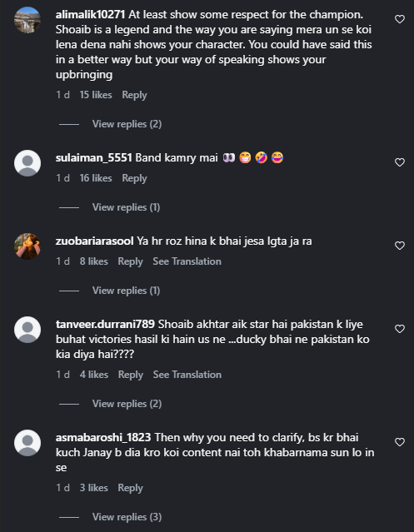Open the tanveer.durrani789 username link
Viewport: 414px width, 532px height.
(x=105, y=325)
